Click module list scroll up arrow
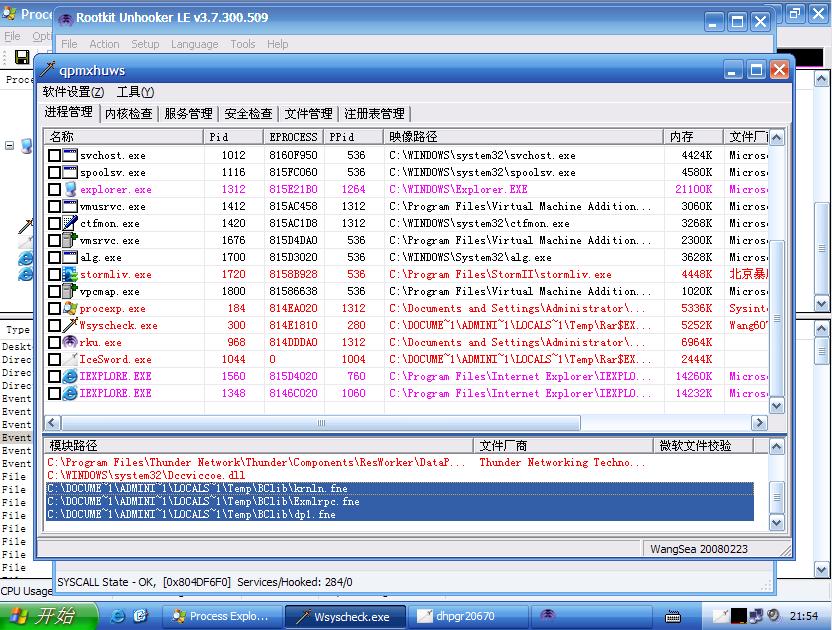The height and width of the screenshot is (630, 832). (776, 446)
